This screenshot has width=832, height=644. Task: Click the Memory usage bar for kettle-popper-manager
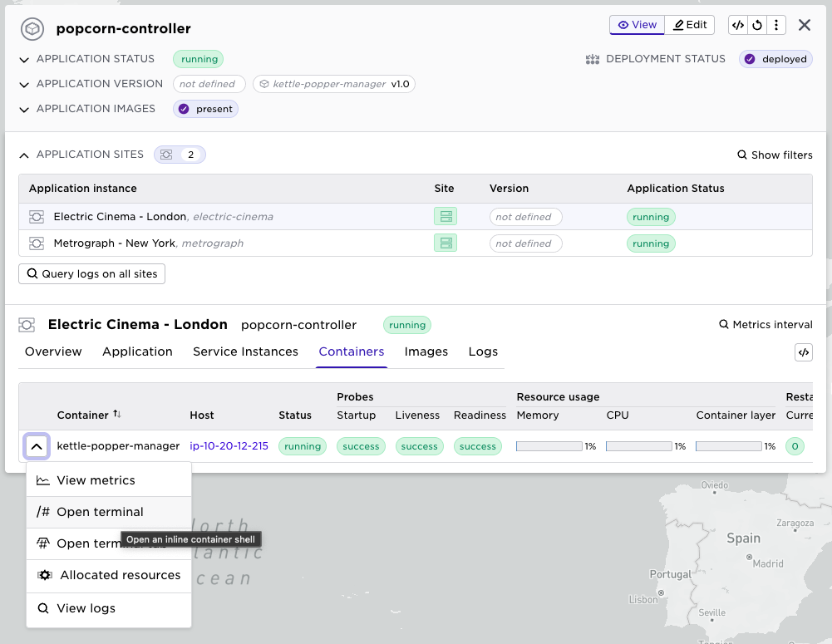pyautogui.click(x=549, y=446)
